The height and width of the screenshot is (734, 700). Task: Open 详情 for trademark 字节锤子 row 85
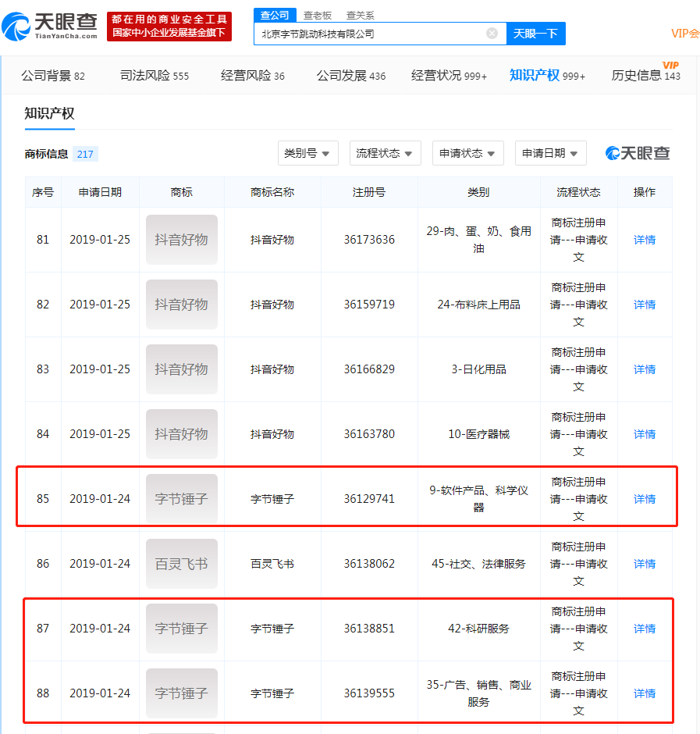(x=644, y=498)
